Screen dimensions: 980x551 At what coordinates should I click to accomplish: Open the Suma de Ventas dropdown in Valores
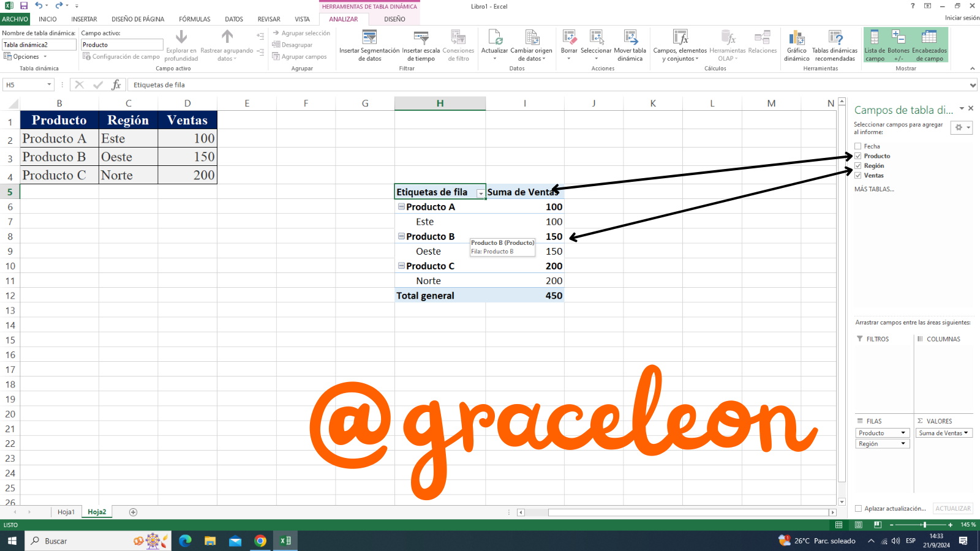coord(967,433)
